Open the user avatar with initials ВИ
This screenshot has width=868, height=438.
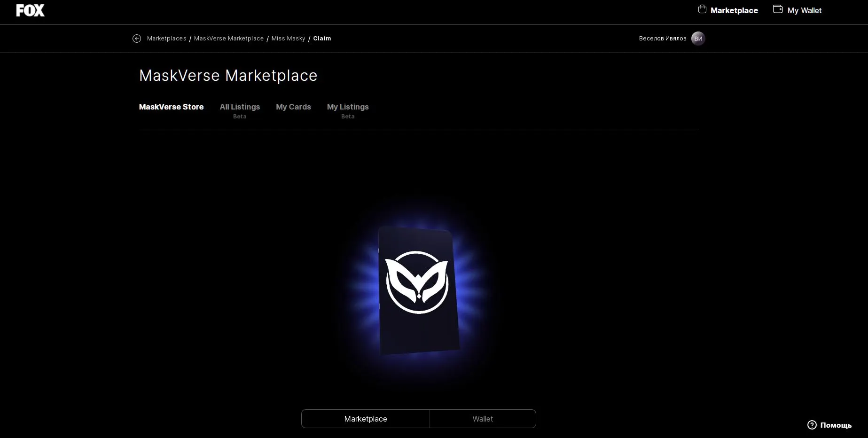[x=698, y=39]
